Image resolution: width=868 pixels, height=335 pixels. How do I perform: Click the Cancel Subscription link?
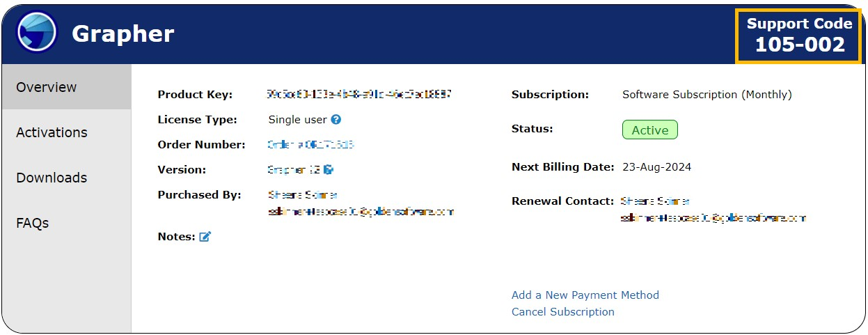(x=562, y=312)
